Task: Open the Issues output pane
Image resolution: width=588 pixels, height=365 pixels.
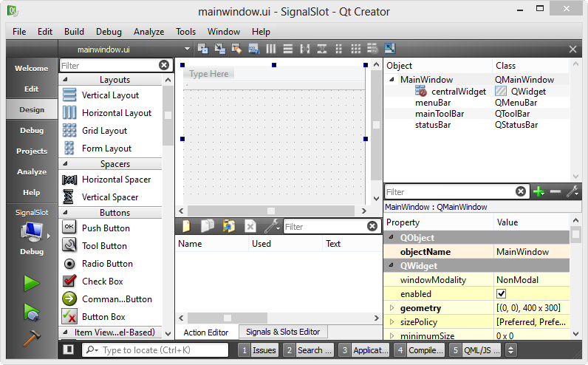Action: coord(259,350)
